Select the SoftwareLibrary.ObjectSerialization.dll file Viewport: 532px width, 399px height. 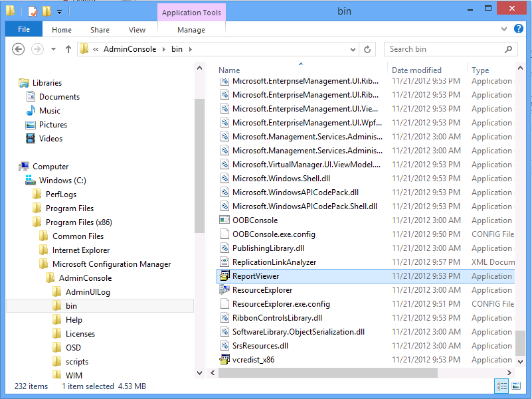click(x=298, y=332)
